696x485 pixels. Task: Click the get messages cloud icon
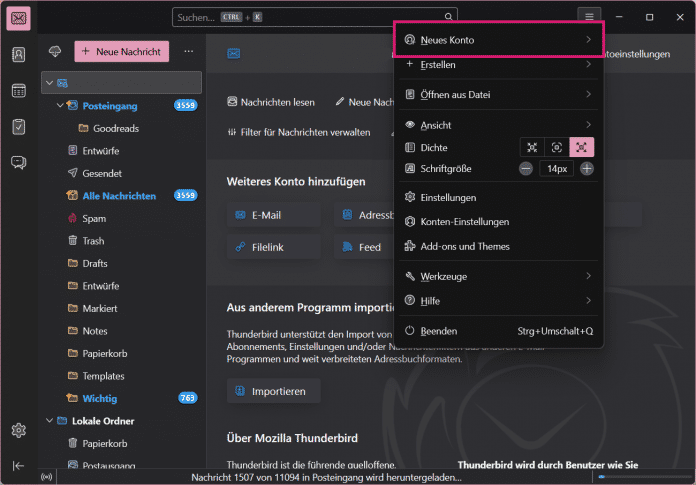(55, 51)
